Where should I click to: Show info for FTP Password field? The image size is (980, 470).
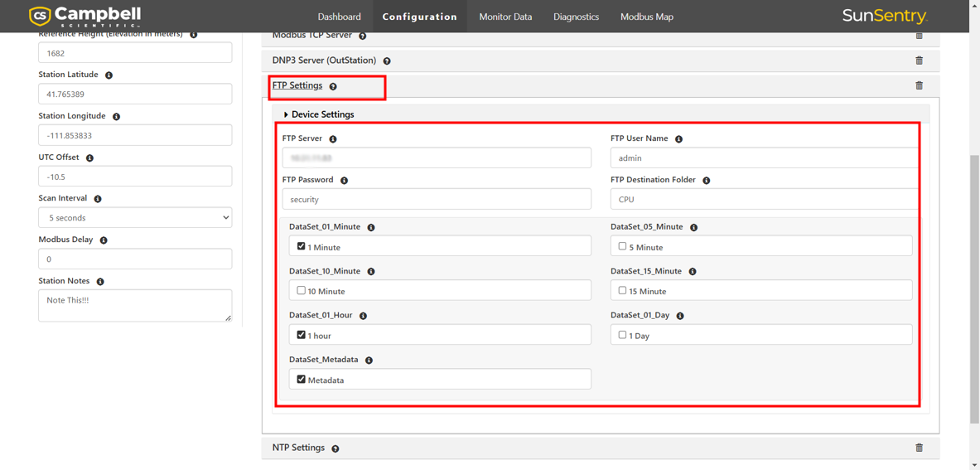pyautogui.click(x=344, y=181)
